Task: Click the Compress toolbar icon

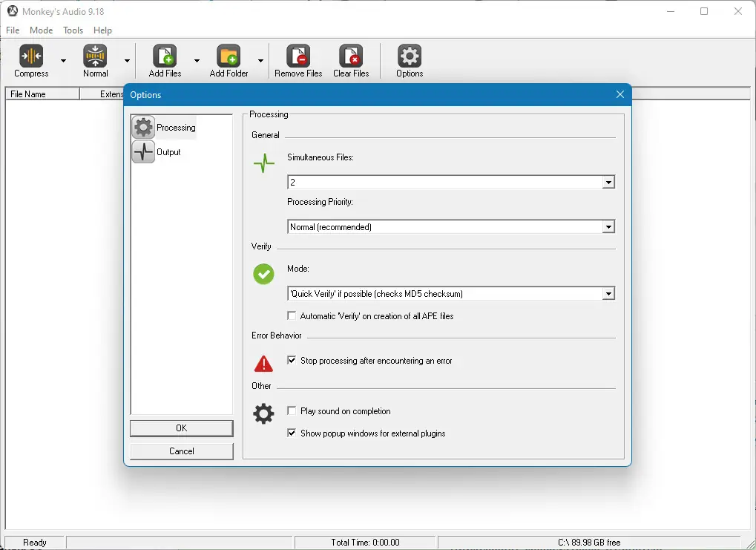Action: pos(31,56)
